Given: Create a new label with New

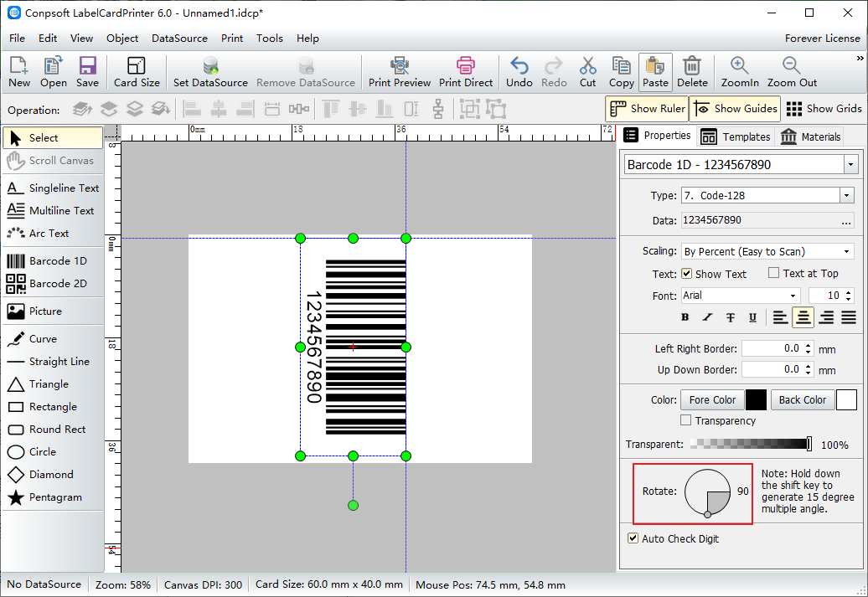Looking at the screenshot, I should coord(19,72).
